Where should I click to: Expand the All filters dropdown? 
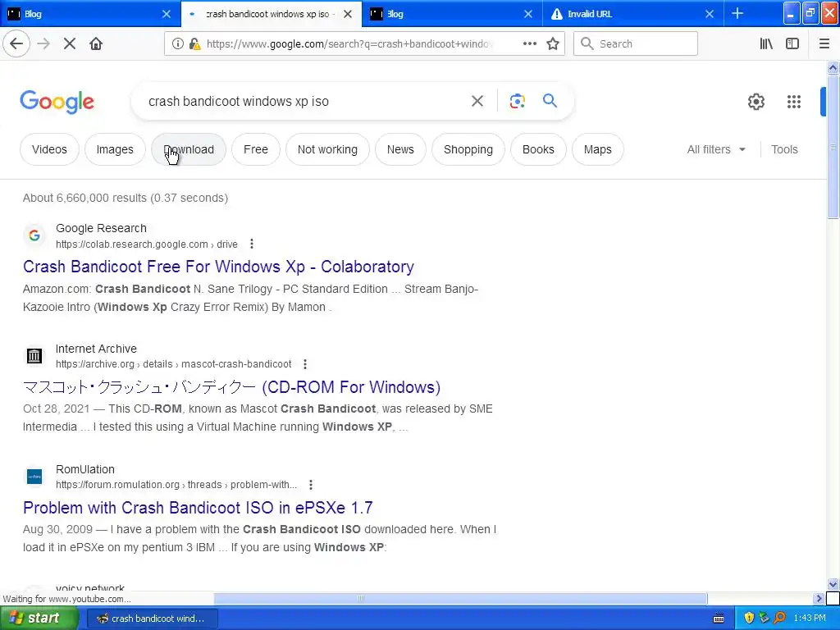click(x=716, y=149)
